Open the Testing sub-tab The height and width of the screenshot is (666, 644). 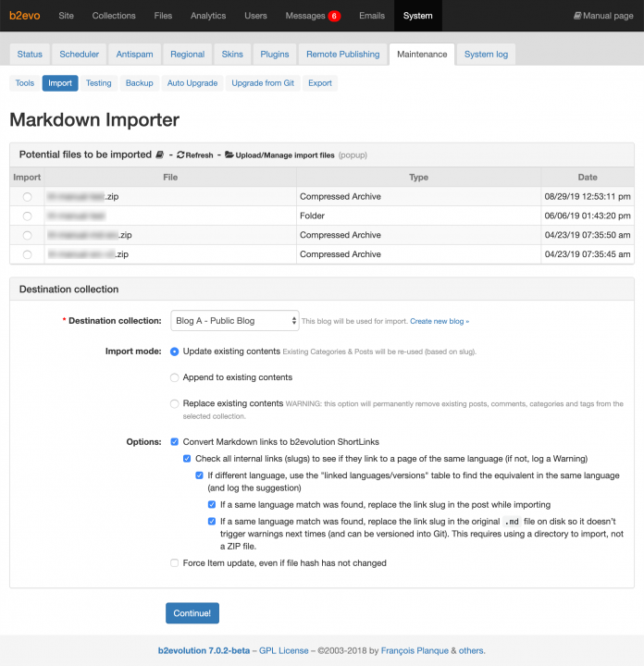[99, 83]
